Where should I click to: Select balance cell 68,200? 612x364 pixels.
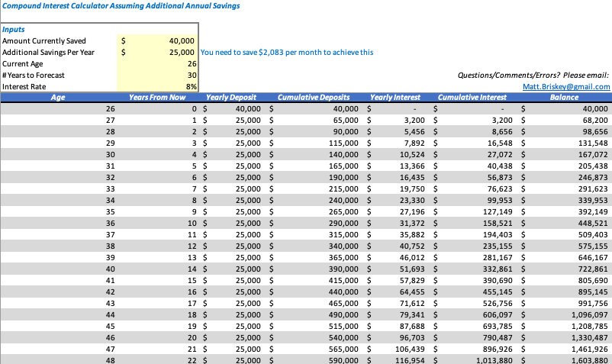coord(595,121)
